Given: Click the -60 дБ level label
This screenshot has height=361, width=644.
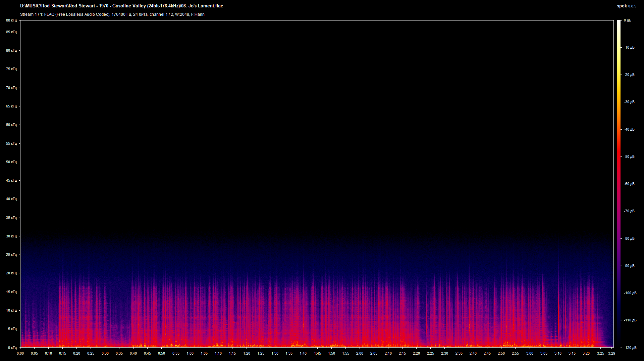Looking at the screenshot, I should (x=629, y=184).
